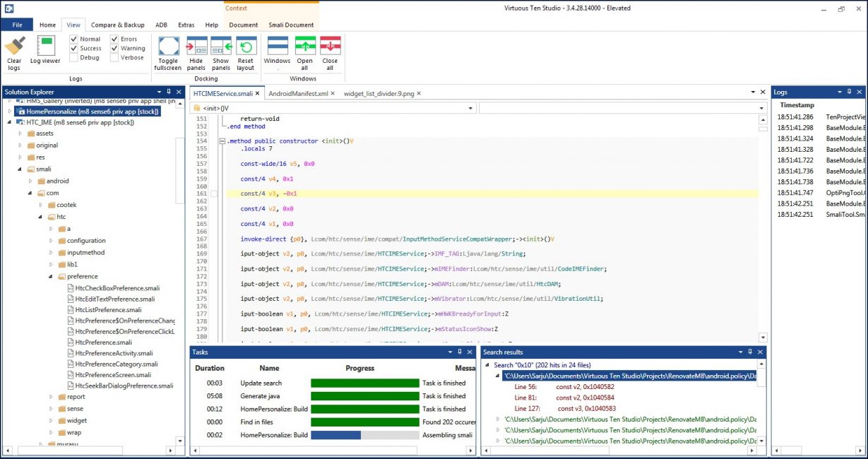The height and width of the screenshot is (459, 868).
Task: Close the Tasks panel
Action: (x=470, y=352)
